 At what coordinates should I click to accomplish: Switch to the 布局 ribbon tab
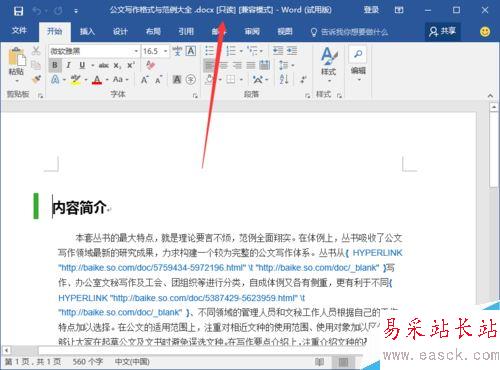153,32
